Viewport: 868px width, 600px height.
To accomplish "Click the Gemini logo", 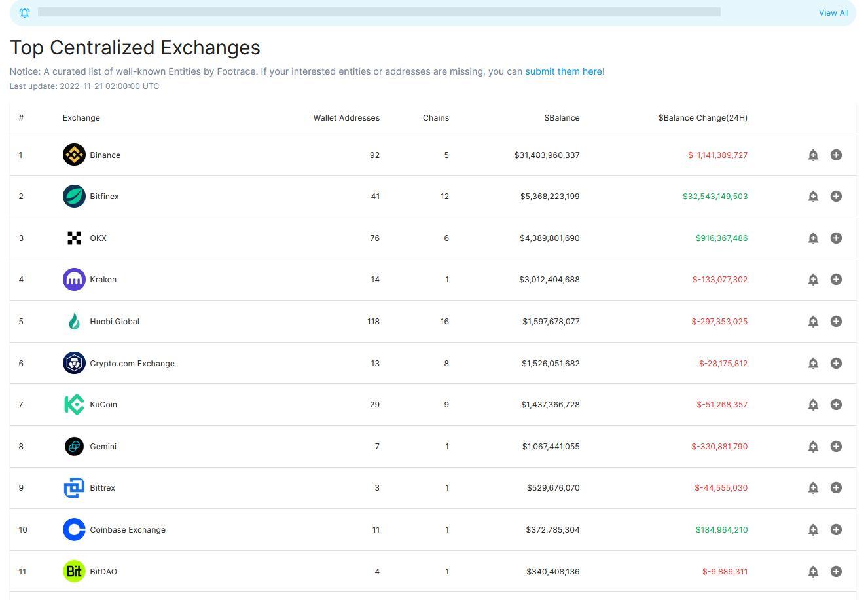I will 74,447.
